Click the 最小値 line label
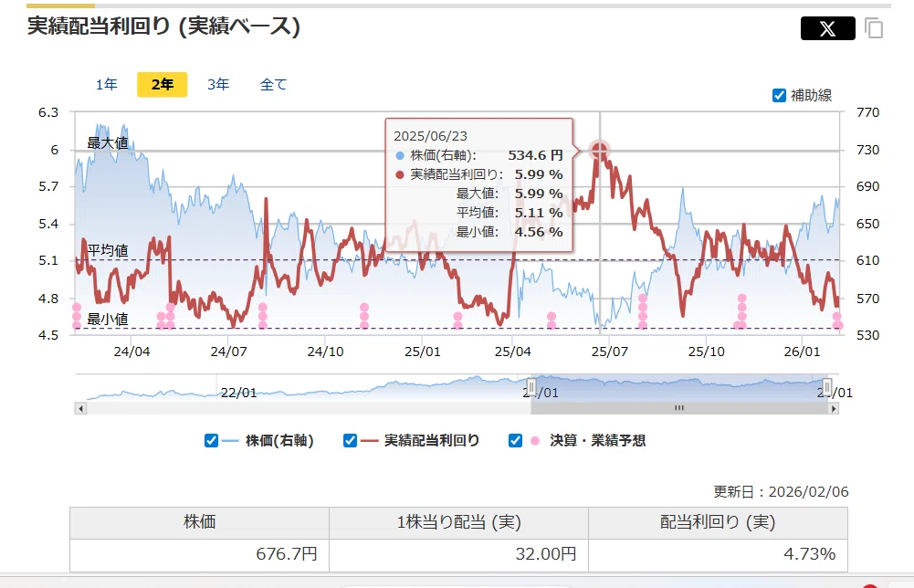 click(107, 320)
